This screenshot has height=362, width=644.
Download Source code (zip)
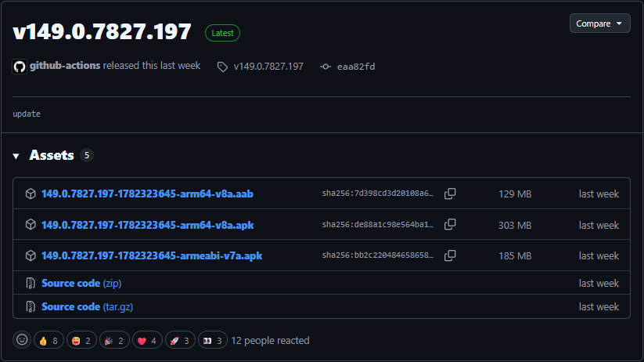coord(81,283)
